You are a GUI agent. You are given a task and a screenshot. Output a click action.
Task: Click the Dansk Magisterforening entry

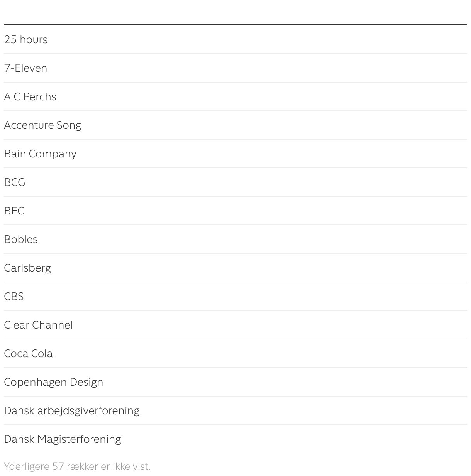click(x=63, y=439)
